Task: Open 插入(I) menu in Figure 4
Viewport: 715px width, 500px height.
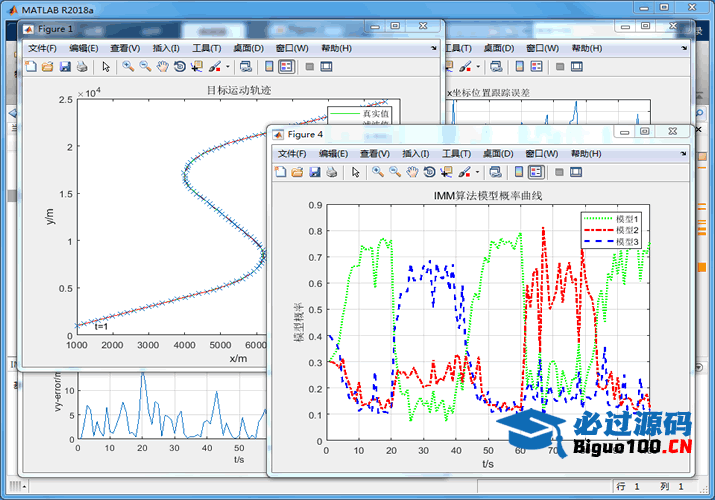Action: click(416, 154)
